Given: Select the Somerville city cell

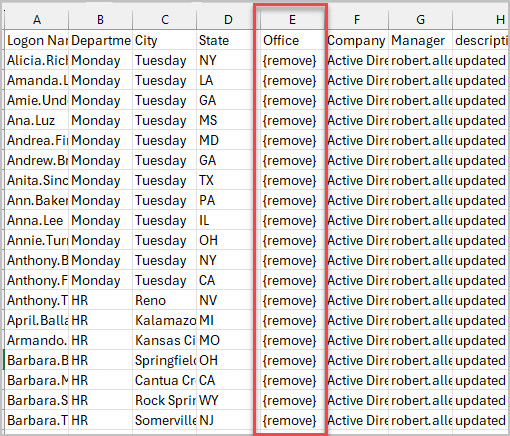Looking at the screenshot, I should click(165, 420).
